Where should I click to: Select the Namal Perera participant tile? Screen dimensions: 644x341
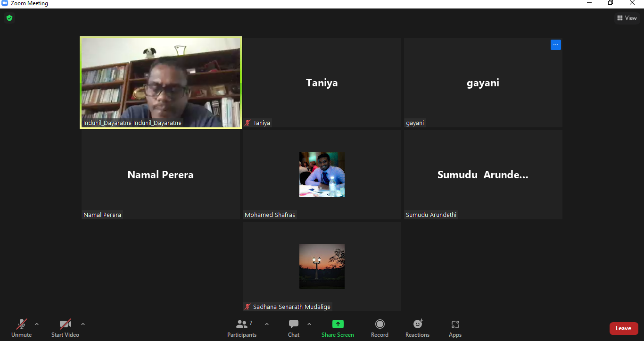(x=161, y=175)
